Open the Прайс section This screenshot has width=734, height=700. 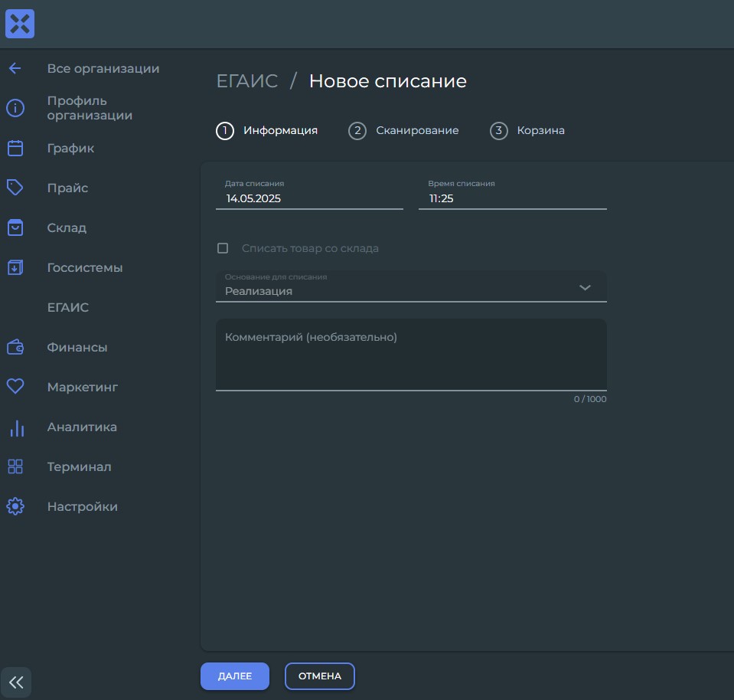67,188
